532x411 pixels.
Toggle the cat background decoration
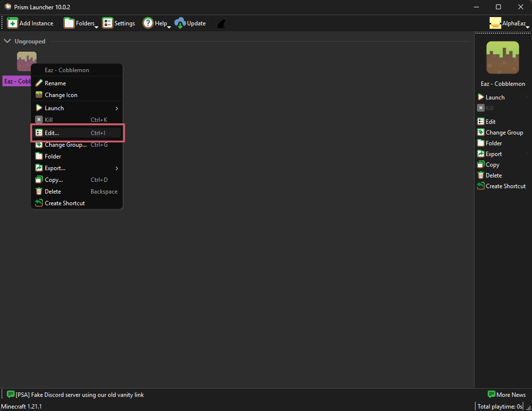pyautogui.click(x=221, y=23)
